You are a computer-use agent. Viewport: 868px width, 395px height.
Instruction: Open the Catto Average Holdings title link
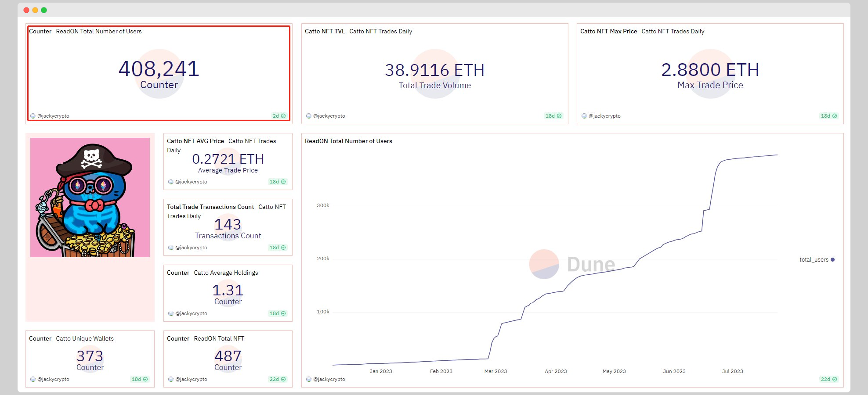click(x=226, y=273)
